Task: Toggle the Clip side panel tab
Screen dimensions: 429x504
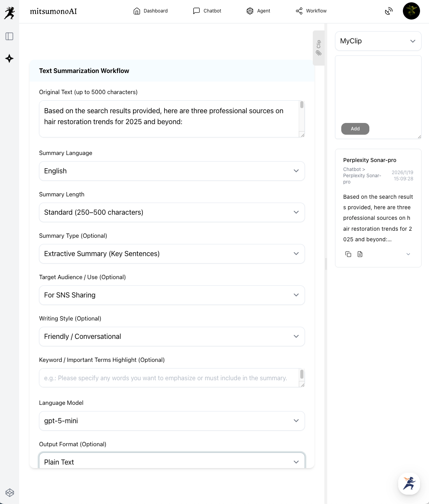Action: 319,48
